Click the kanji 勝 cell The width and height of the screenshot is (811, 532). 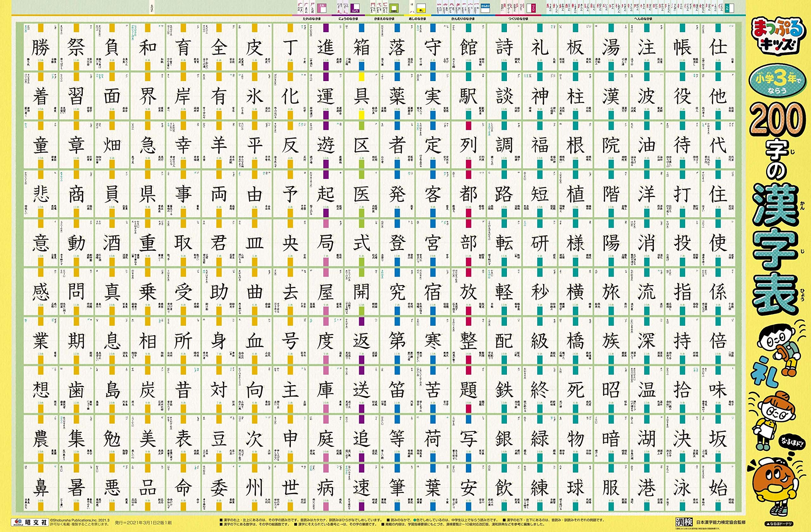coord(41,47)
